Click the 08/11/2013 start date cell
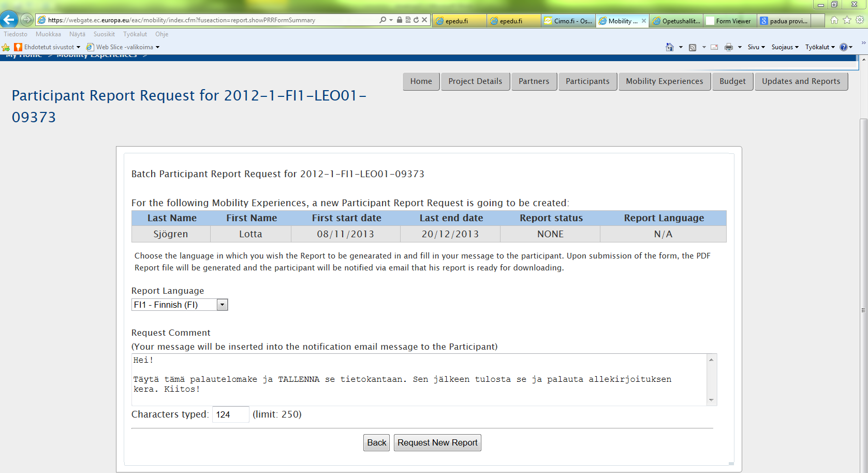The image size is (868, 473). tap(346, 234)
